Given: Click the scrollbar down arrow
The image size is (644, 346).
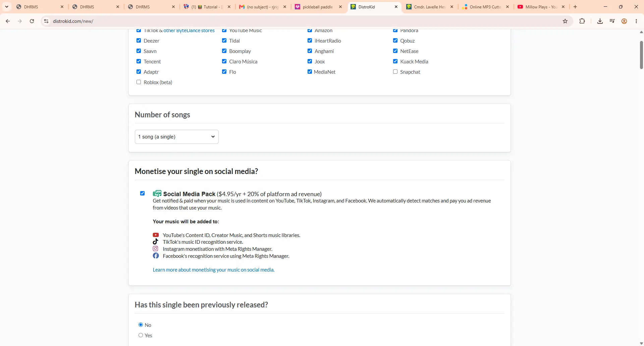Looking at the screenshot, I should (x=641, y=343).
